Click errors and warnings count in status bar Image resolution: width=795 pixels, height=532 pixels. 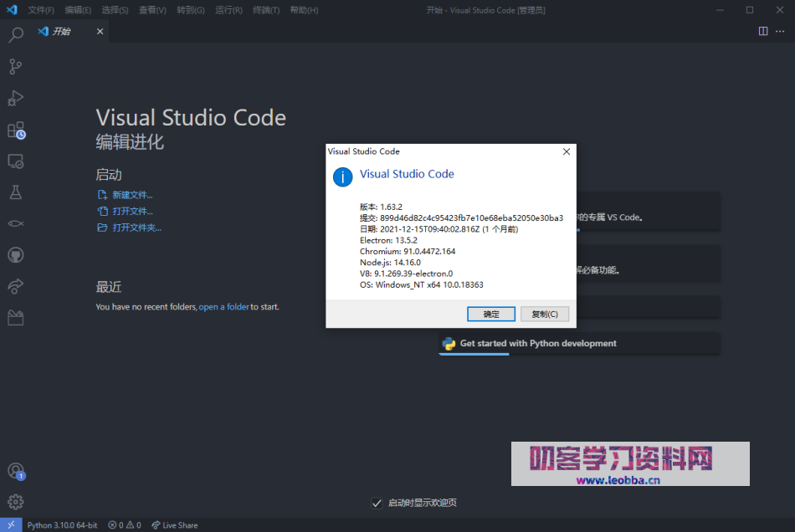(124, 525)
